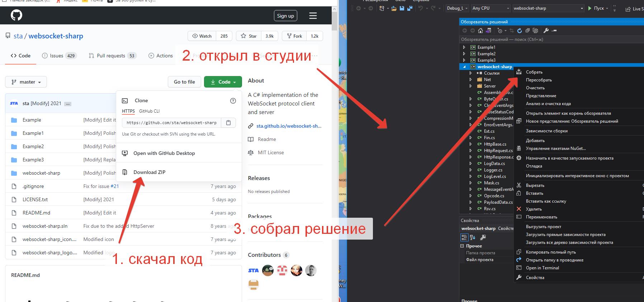Star the websocket-sharp repository
Image resolution: width=644 pixels, height=302 pixels.
248,36
